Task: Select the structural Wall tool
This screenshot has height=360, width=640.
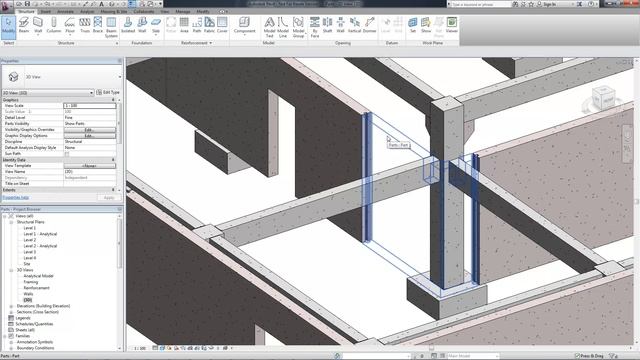Action: pyautogui.click(x=38, y=25)
